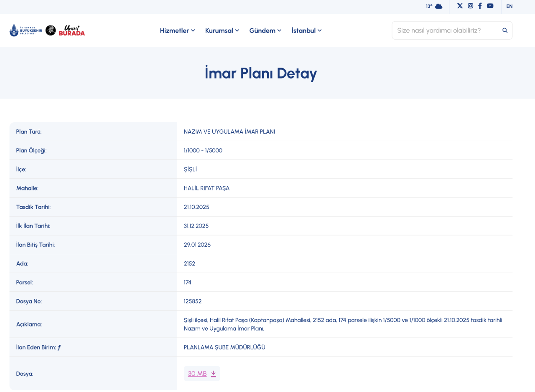Click the 13° temperature reading
The width and height of the screenshot is (535, 392).
pos(429,6)
